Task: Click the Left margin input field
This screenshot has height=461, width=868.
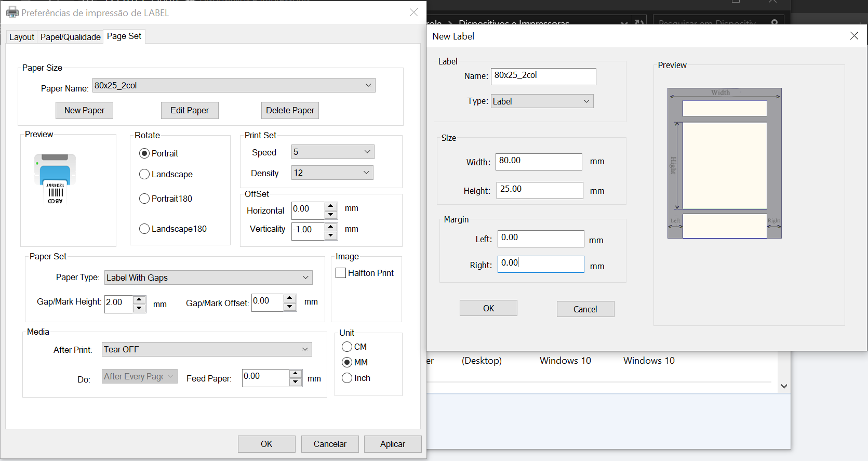Action: click(x=541, y=239)
